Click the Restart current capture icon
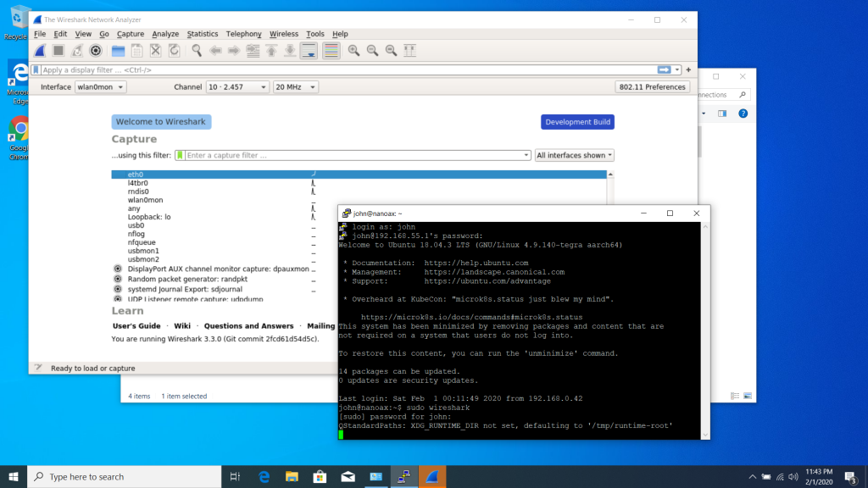 click(77, 51)
